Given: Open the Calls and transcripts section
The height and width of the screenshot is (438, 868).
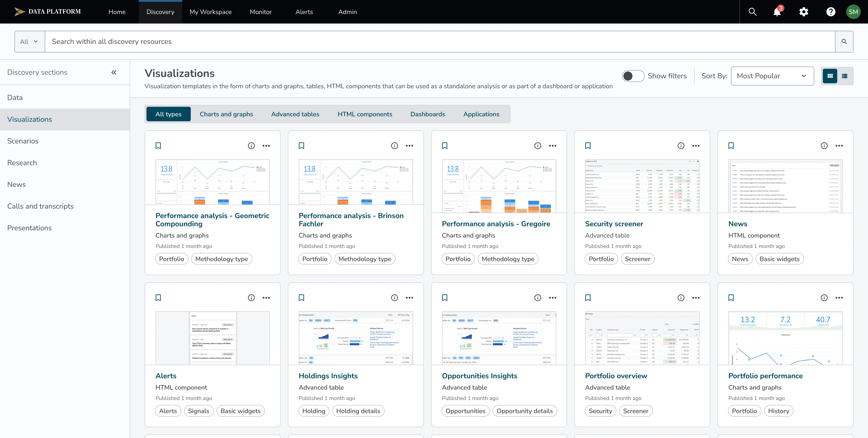Looking at the screenshot, I should click(65, 206).
